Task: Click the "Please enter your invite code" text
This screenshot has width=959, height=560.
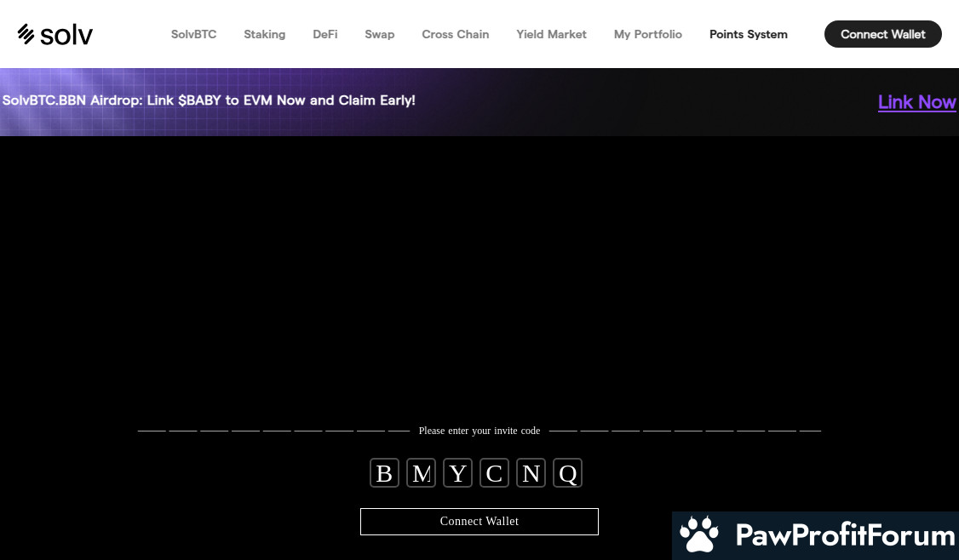Action: (x=479, y=431)
